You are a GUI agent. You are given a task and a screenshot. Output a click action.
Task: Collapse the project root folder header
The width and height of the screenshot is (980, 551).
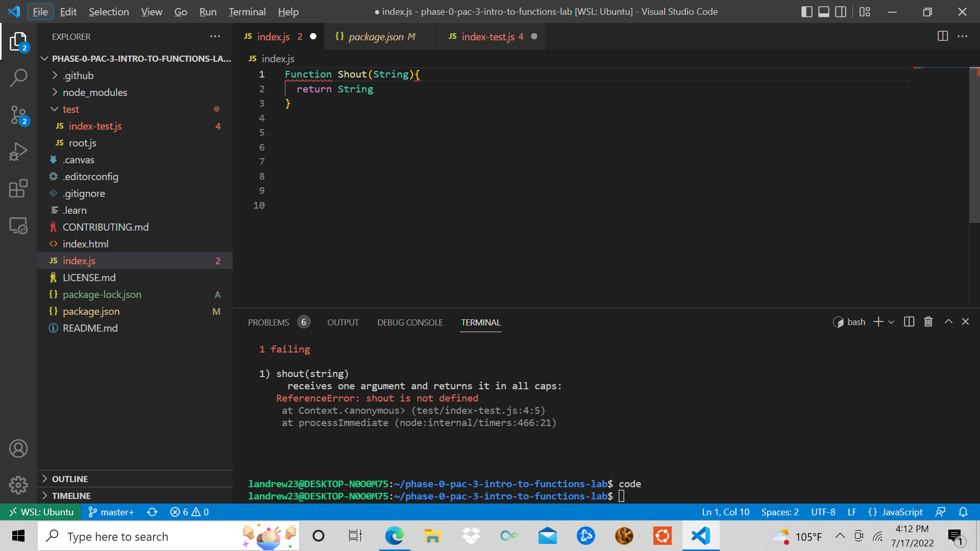click(x=135, y=59)
